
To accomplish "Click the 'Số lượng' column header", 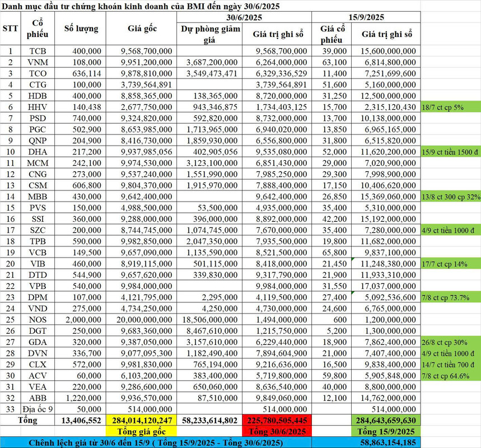I will coord(81,29).
